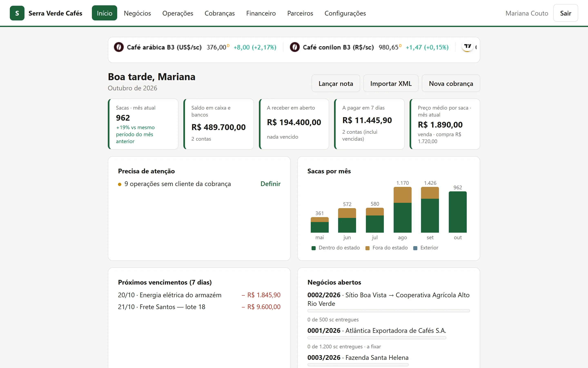Go to Negócios menu
This screenshot has width=588, height=368.
tap(137, 13)
